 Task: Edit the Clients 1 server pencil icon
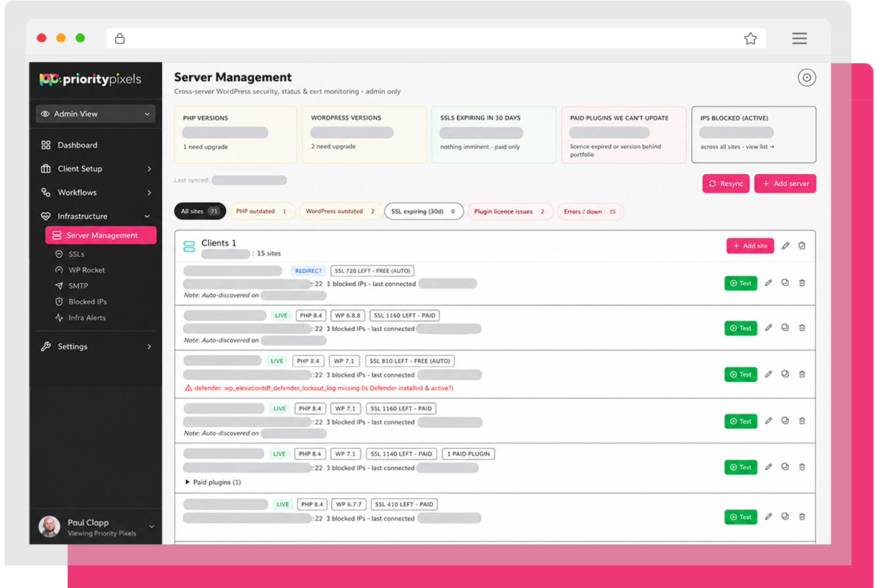pos(785,246)
